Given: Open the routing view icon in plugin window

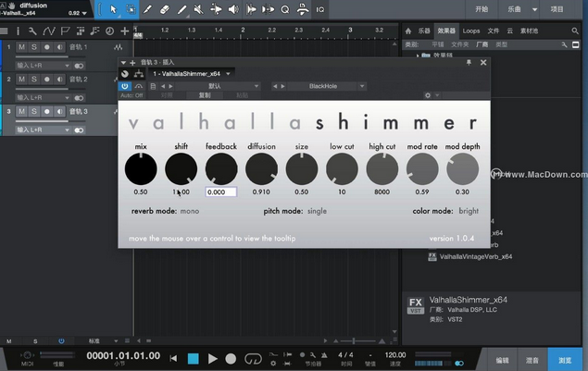Looking at the screenshot, I should coord(139,74).
